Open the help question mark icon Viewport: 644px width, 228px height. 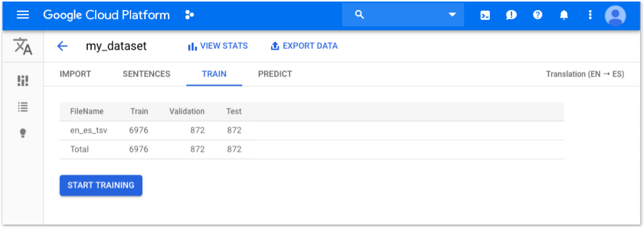coord(537,15)
